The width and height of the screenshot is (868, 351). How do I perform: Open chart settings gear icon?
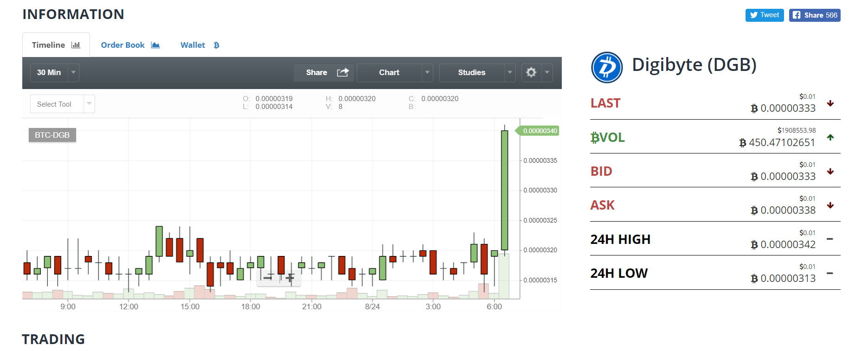[531, 72]
